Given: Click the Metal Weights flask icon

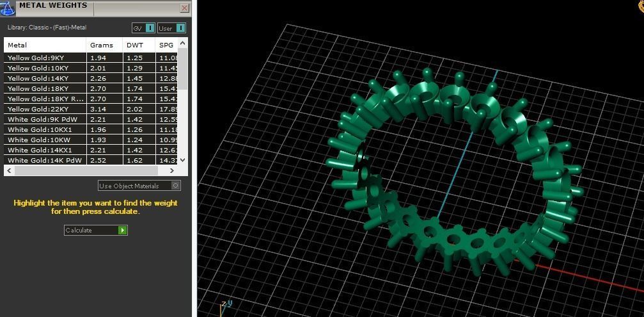Looking at the screenshot, I should [x=8, y=8].
